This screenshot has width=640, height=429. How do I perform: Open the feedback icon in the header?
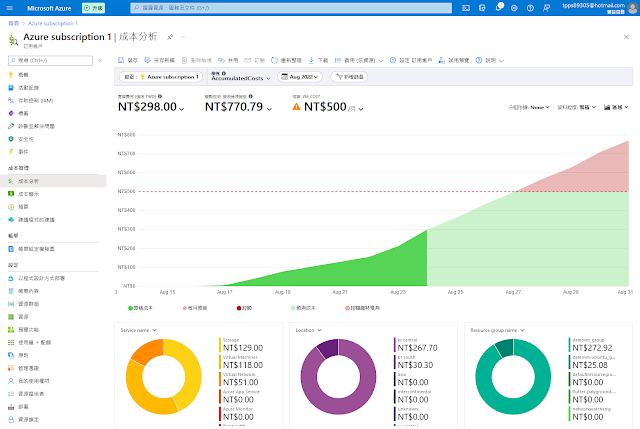pyautogui.click(x=546, y=8)
